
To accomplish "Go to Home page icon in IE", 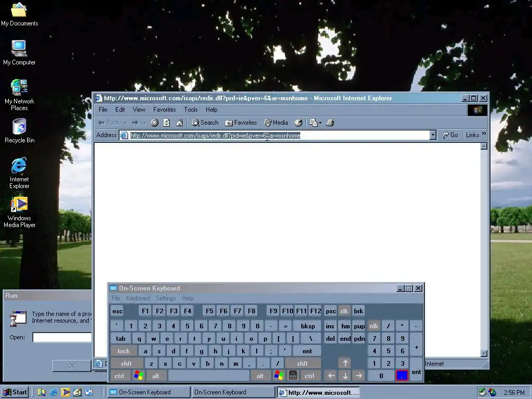I will click(179, 123).
